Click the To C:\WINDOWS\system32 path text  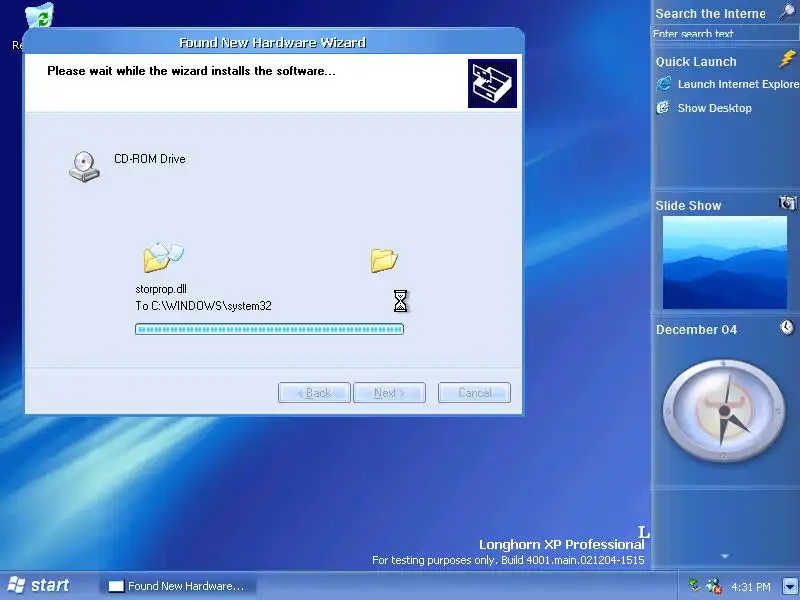[203, 306]
